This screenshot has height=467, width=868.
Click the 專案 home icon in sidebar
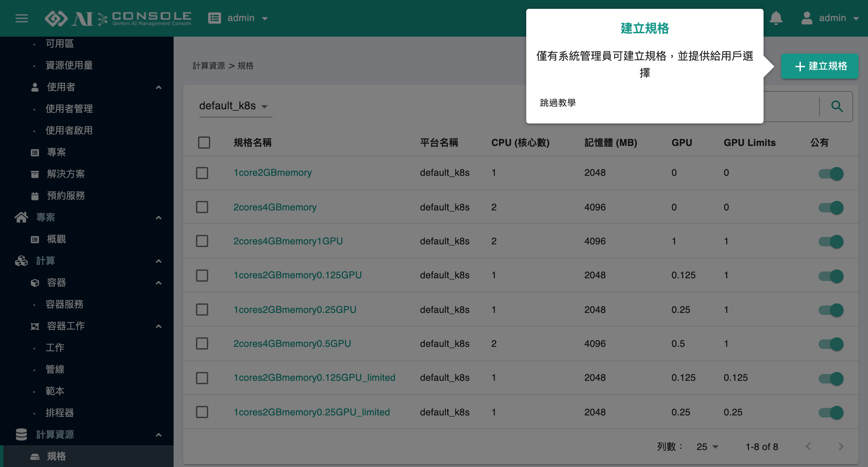point(21,217)
